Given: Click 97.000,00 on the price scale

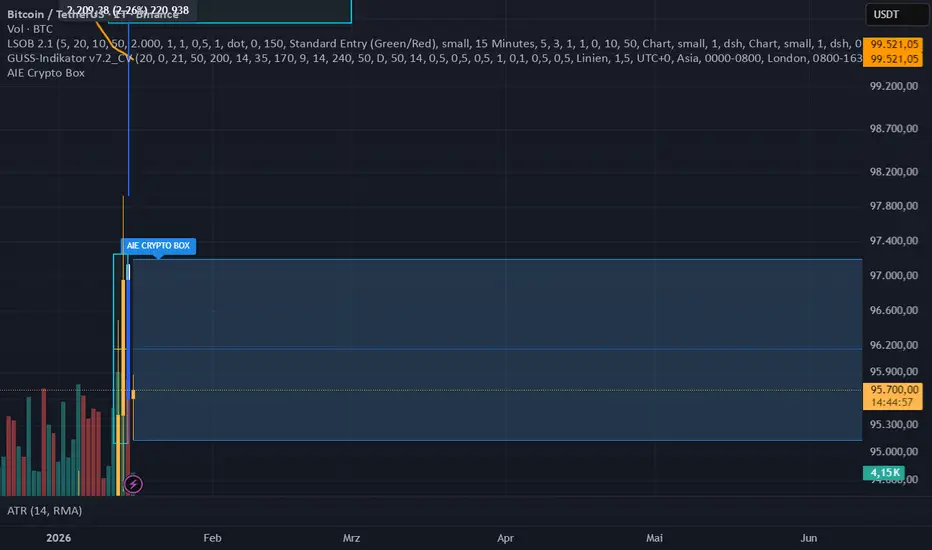Looking at the screenshot, I should (893, 276).
